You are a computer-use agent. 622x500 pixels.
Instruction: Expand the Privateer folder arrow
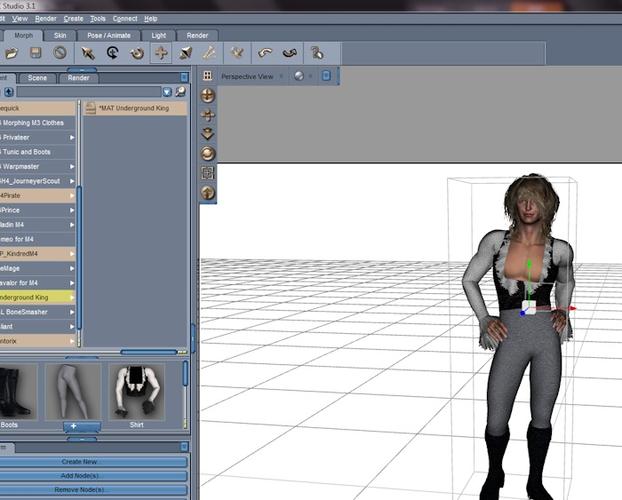click(72, 137)
